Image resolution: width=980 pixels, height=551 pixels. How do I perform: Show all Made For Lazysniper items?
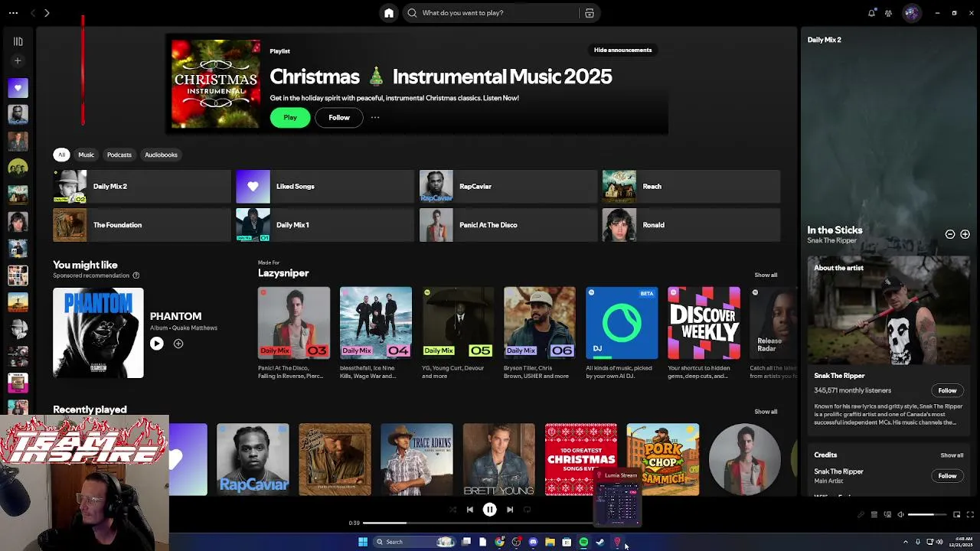click(766, 275)
